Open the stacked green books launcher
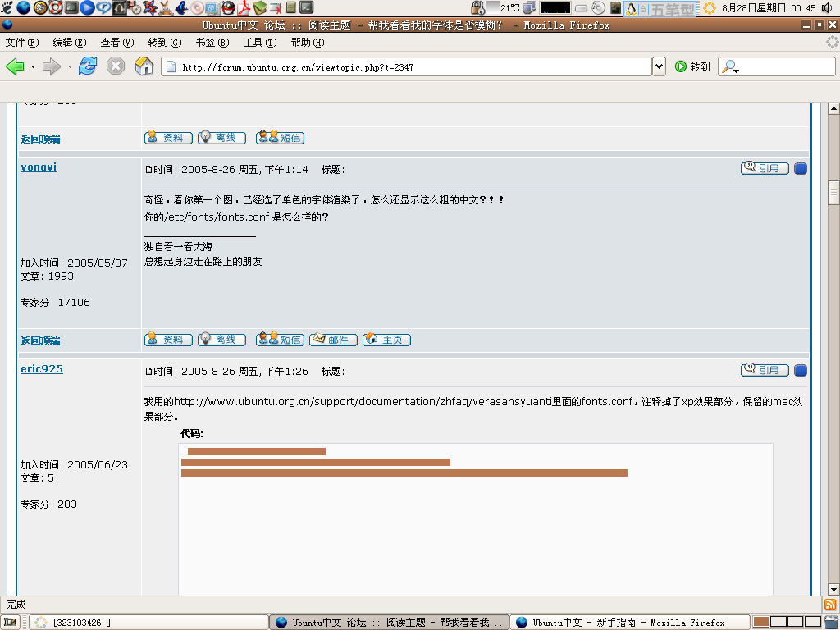The height and width of the screenshot is (630, 840). (260, 7)
